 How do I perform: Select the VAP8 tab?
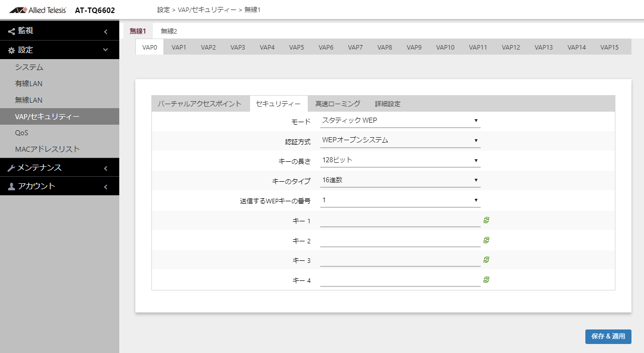click(385, 48)
